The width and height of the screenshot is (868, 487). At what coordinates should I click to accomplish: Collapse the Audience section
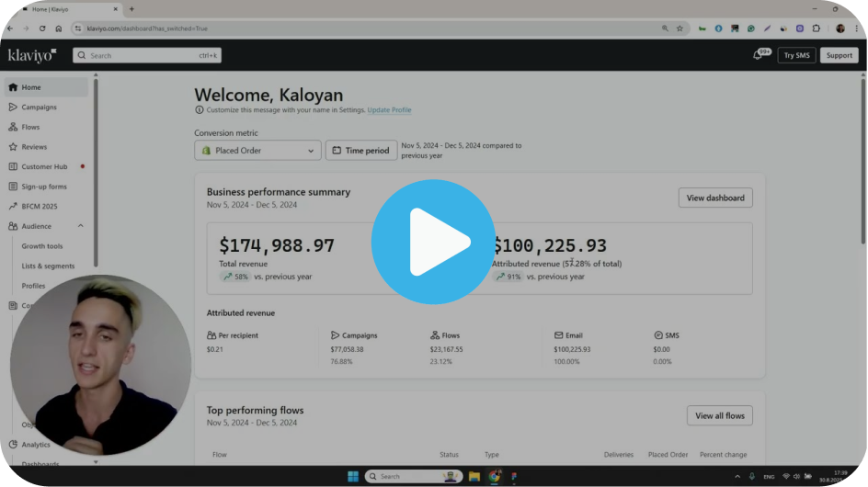81,226
